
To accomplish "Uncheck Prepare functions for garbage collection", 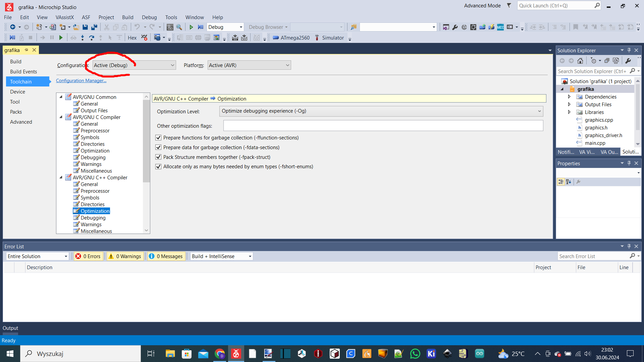I will tap(158, 138).
